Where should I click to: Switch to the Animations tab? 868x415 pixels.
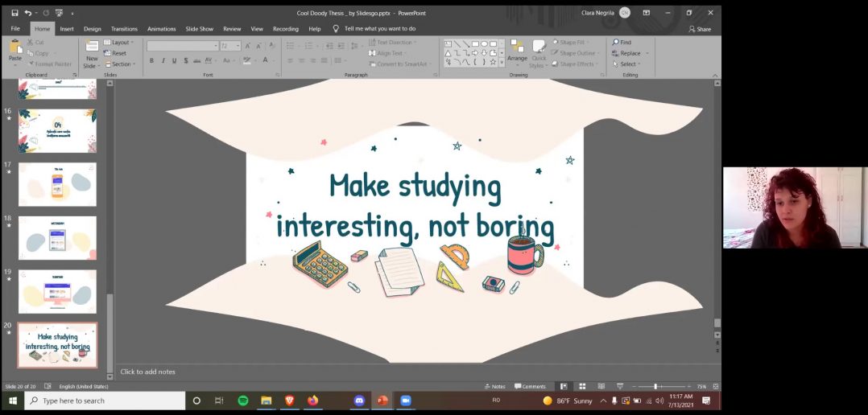(161, 29)
